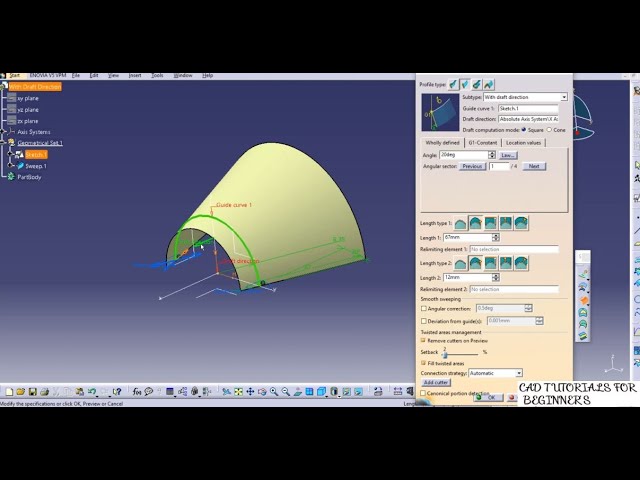
Task: Click the What's This help icon
Action: coord(117,392)
